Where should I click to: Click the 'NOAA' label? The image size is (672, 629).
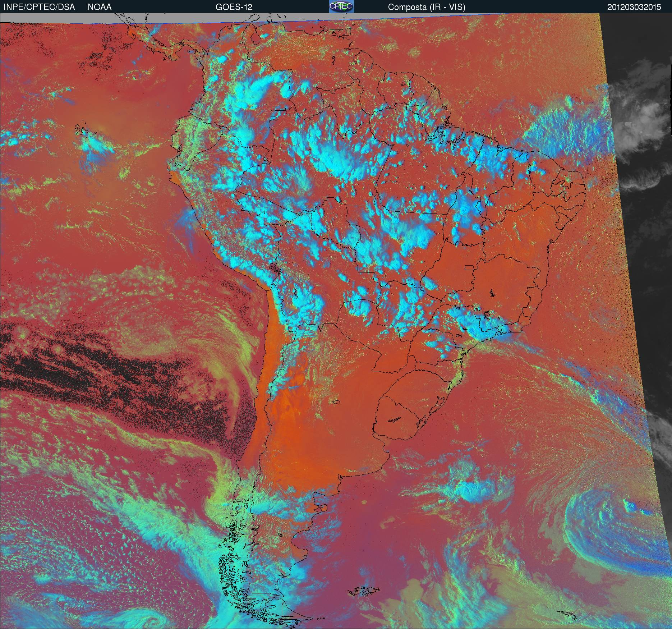pyautogui.click(x=100, y=7)
